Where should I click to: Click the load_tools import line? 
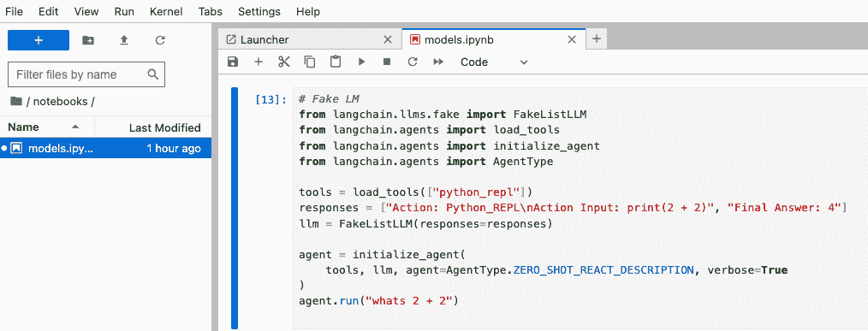click(x=429, y=130)
